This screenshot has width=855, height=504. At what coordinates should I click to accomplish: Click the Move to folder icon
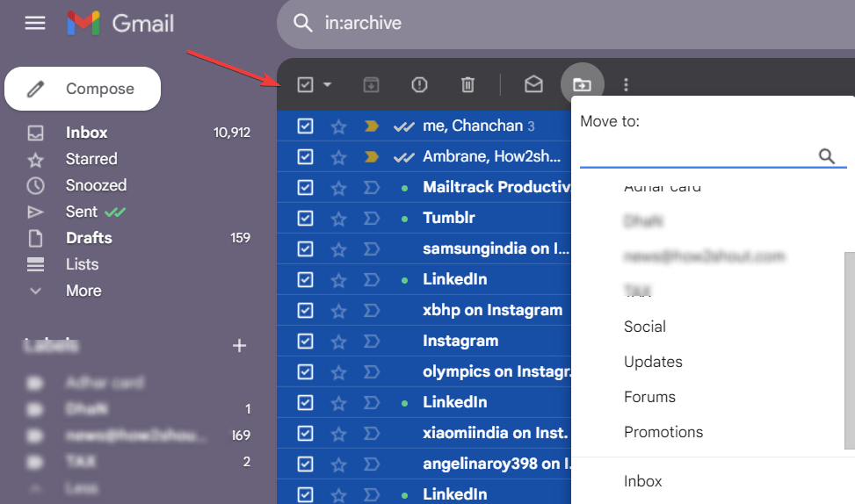coord(582,84)
